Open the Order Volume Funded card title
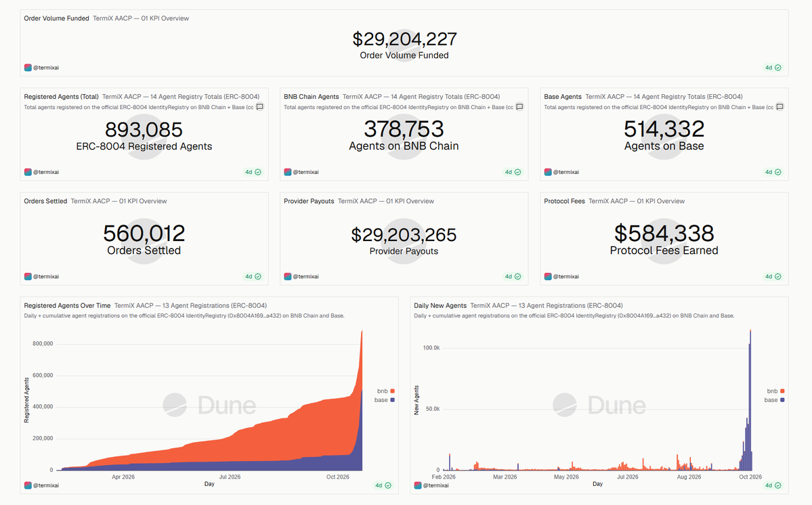 (x=56, y=18)
